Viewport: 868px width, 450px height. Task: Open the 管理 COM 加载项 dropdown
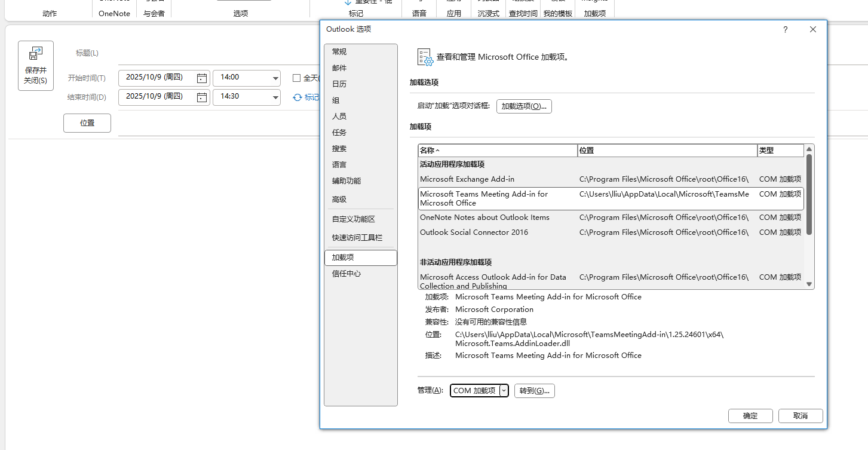(504, 390)
